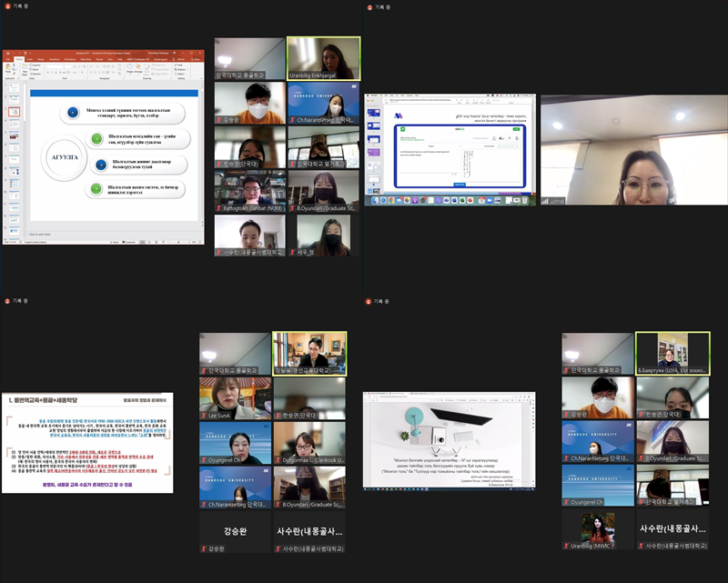The image size is (728, 583).
Task: Open the Layout dropdown in PowerPoint
Action: click(x=35, y=65)
